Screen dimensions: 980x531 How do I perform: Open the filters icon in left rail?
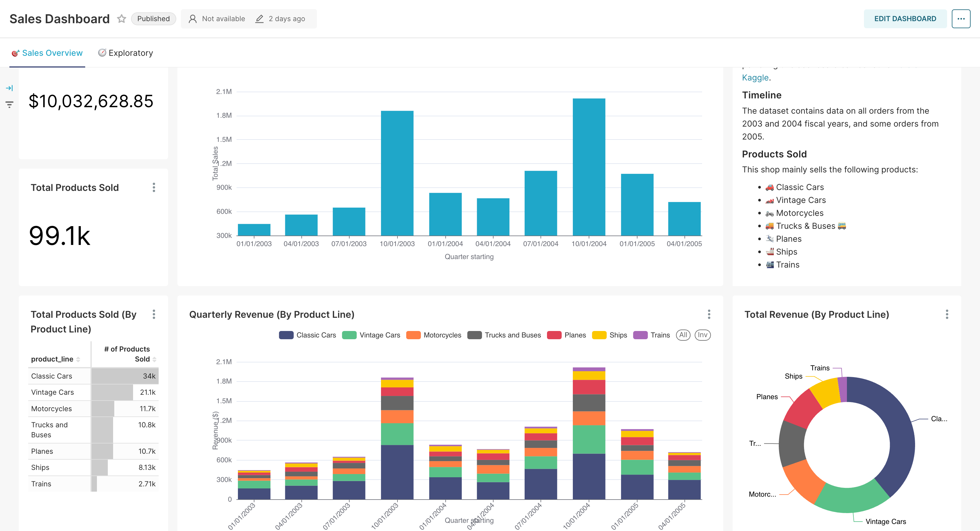pos(9,104)
